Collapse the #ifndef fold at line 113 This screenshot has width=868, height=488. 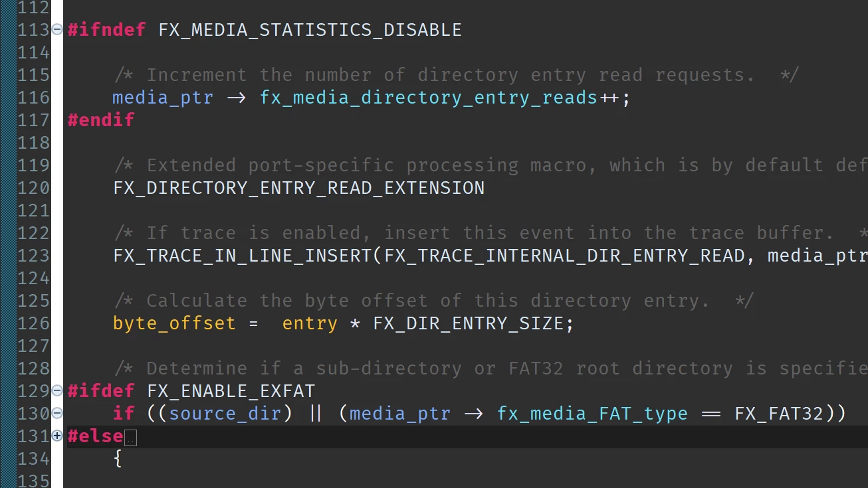pos(57,29)
